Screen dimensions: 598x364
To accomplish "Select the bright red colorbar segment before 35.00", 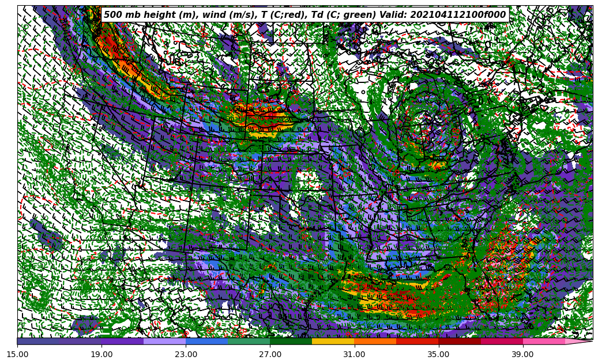I will pos(418,342).
